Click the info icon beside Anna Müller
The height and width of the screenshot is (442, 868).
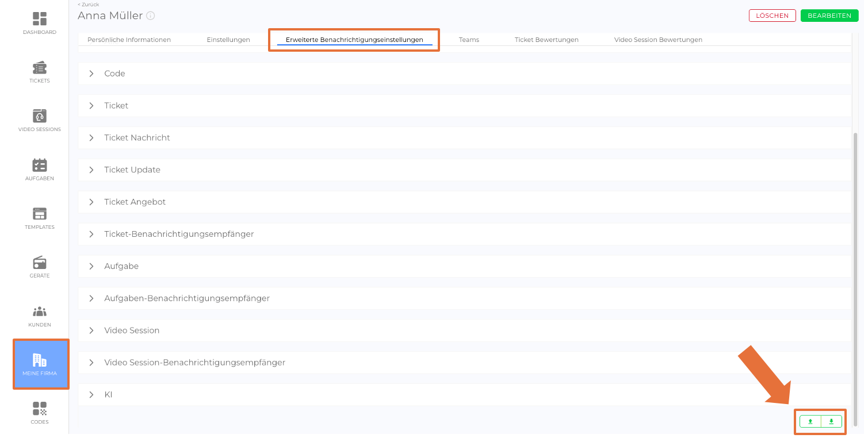[151, 16]
